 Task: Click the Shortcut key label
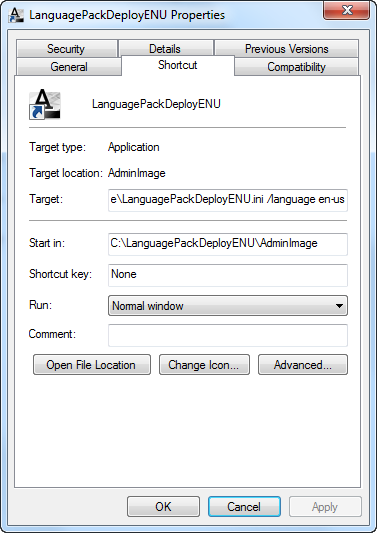pyautogui.click(x=61, y=274)
